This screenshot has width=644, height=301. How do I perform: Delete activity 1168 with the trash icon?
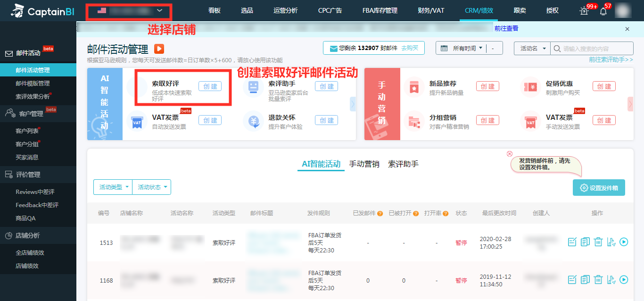pos(598,280)
